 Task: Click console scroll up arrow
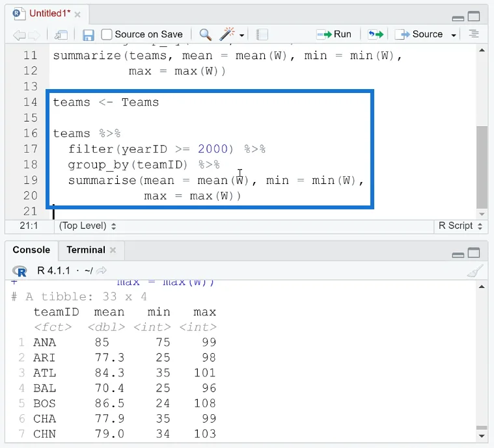482,287
